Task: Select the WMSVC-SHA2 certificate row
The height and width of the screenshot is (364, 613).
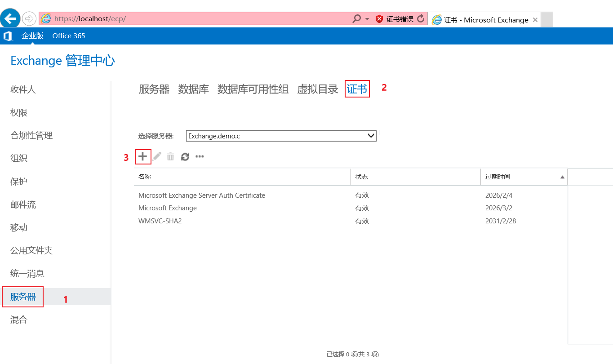Action: (351, 221)
